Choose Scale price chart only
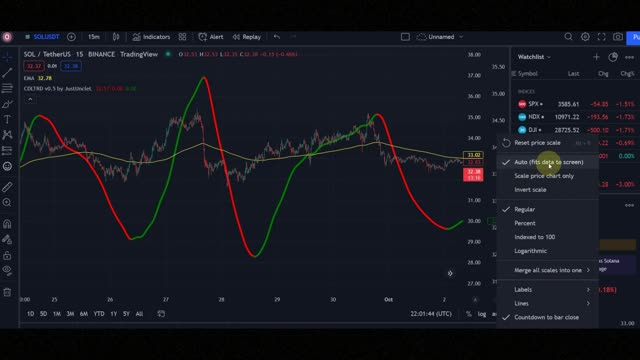Screen dimensions: 640x360 [x=547, y=176]
